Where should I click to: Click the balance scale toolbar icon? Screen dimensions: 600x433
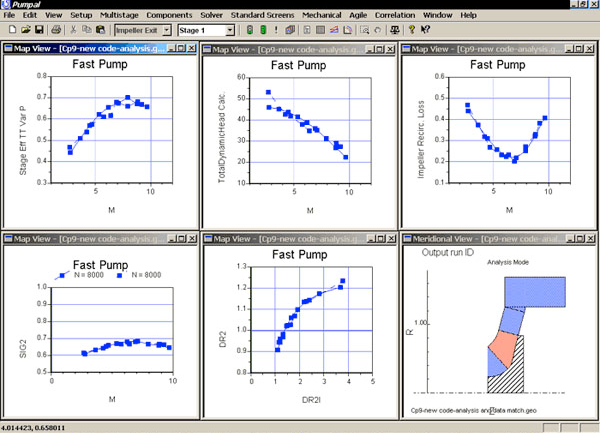(395, 30)
